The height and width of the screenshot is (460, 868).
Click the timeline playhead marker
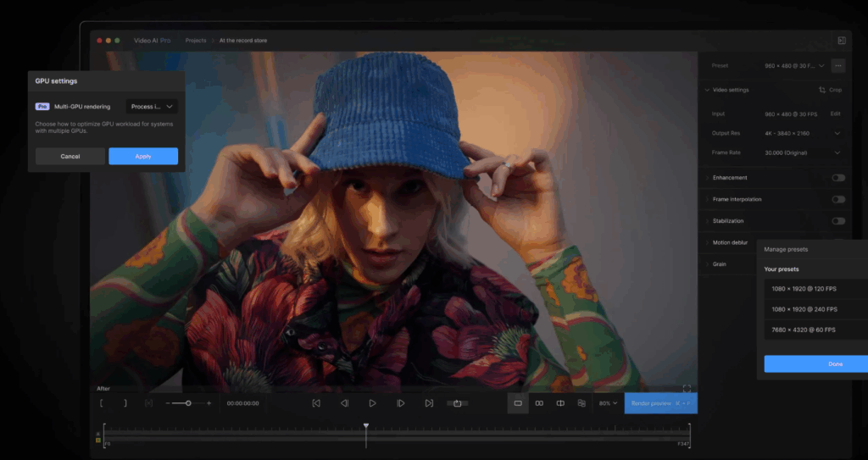click(366, 426)
